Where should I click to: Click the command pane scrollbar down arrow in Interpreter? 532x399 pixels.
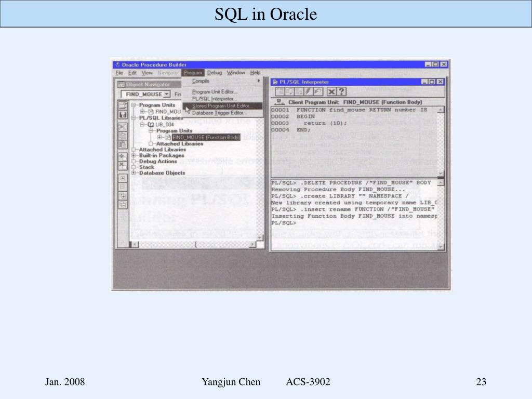[x=441, y=246]
